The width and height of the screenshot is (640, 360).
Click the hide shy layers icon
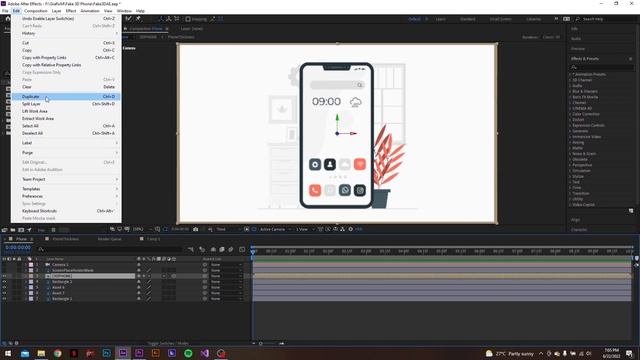pyautogui.click(x=213, y=249)
